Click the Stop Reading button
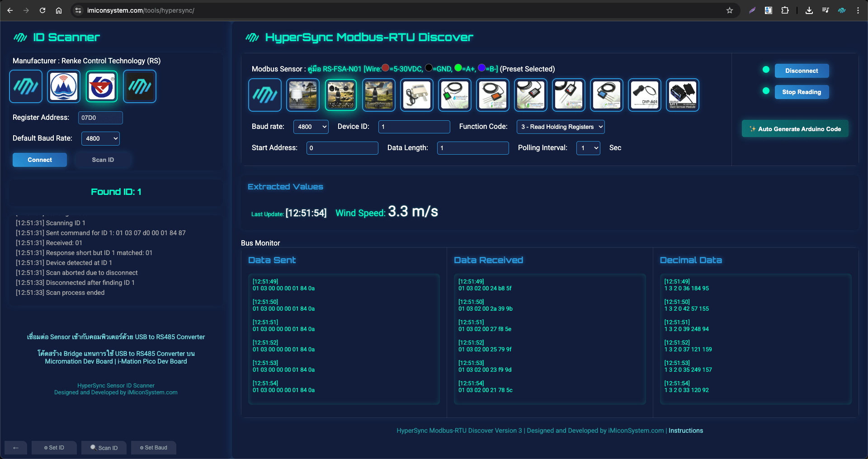Image resolution: width=868 pixels, height=459 pixels. [x=802, y=92]
